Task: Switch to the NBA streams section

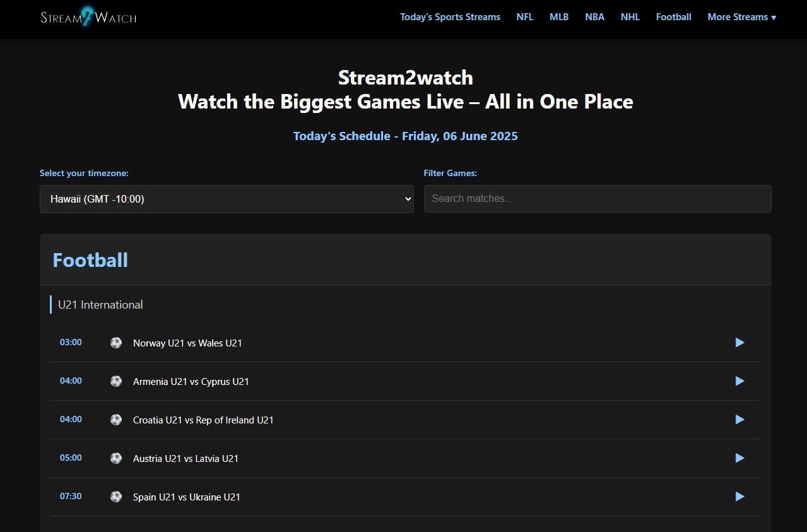Action: [594, 17]
